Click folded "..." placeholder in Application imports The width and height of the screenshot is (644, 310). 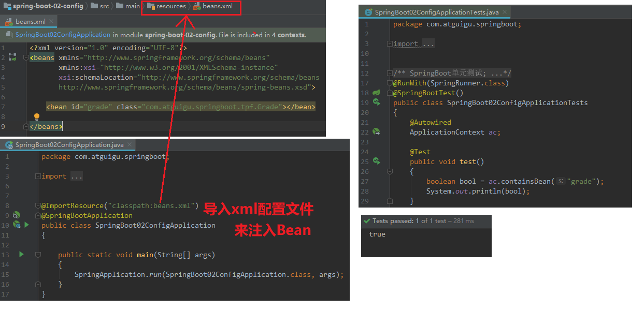(76, 176)
